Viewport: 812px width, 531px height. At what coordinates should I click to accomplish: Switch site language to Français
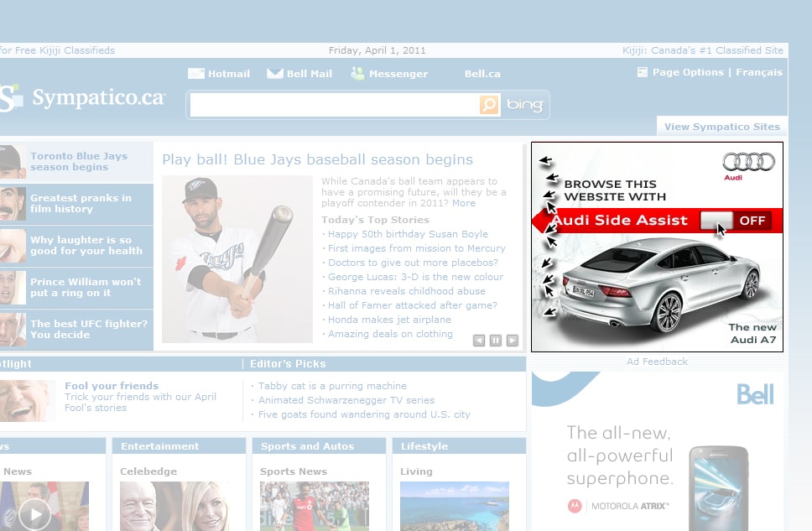pyautogui.click(x=758, y=72)
